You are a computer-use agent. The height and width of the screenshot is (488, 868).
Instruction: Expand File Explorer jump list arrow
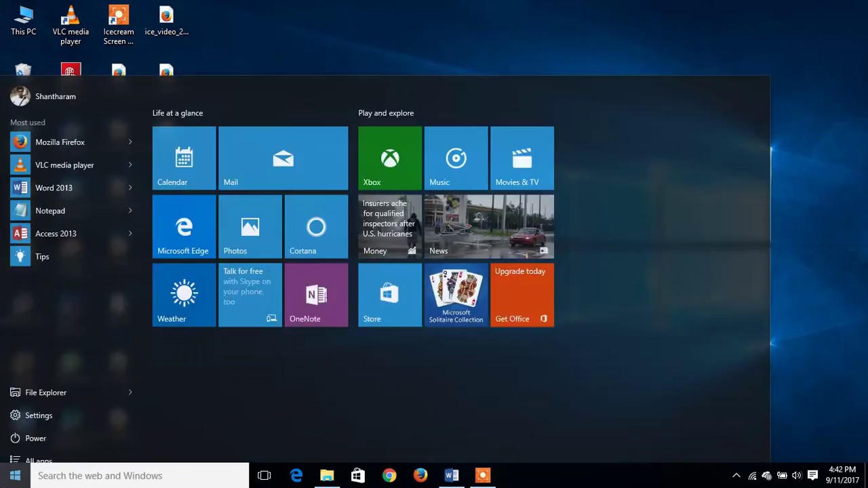[x=130, y=392]
